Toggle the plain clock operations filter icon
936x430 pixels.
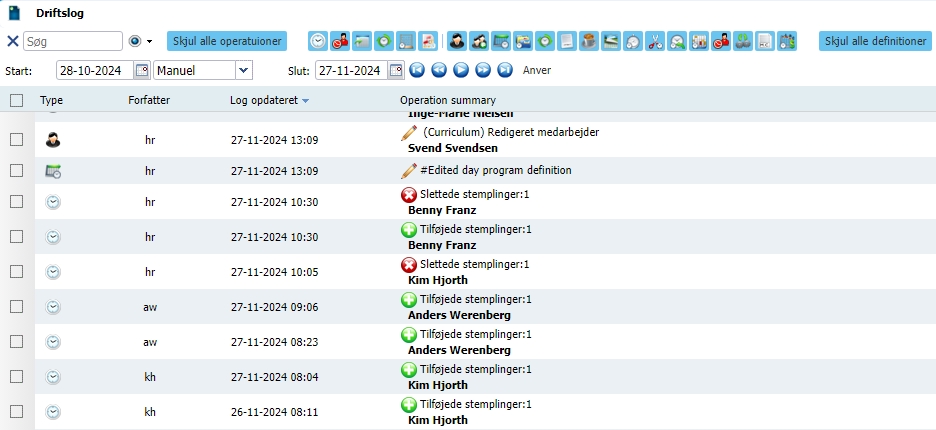318,41
